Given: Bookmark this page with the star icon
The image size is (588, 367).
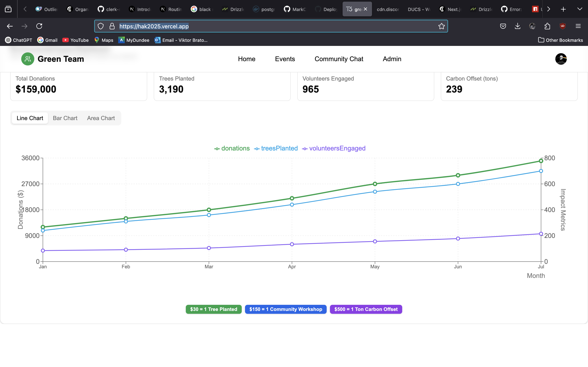Looking at the screenshot, I should (x=441, y=26).
